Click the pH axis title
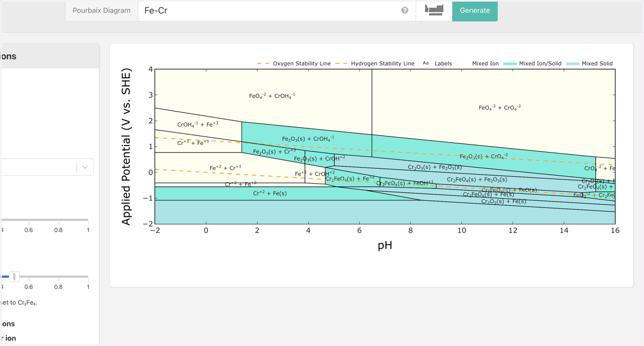Image resolution: width=644 pixels, height=346 pixels. click(x=385, y=246)
